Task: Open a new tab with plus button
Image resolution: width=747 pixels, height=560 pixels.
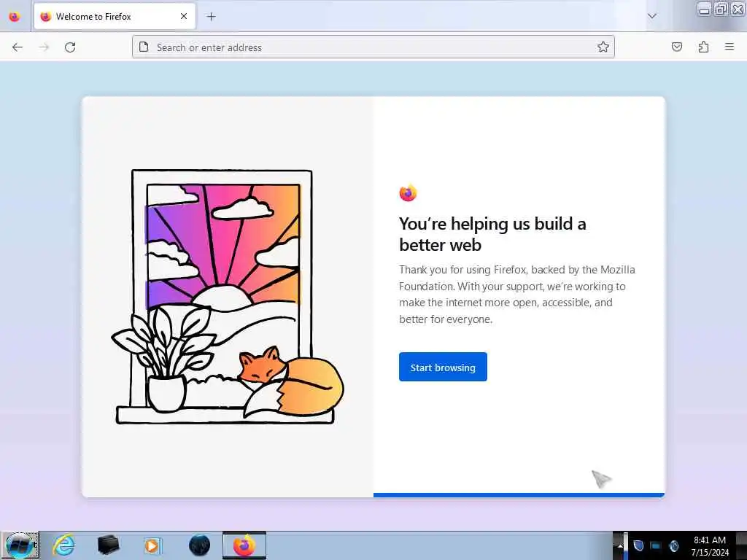Action: [x=211, y=17]
